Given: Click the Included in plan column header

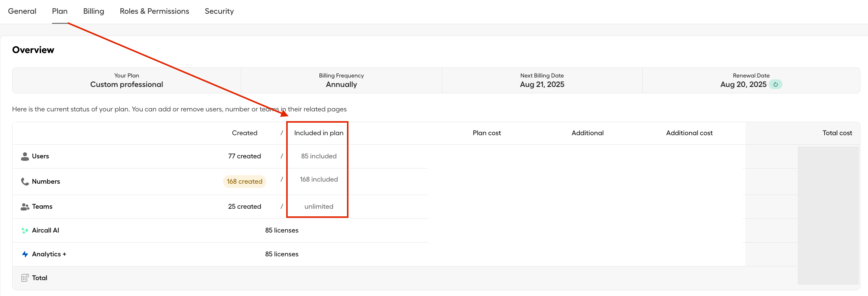Looking at the screenshot, I should point(319,133).
